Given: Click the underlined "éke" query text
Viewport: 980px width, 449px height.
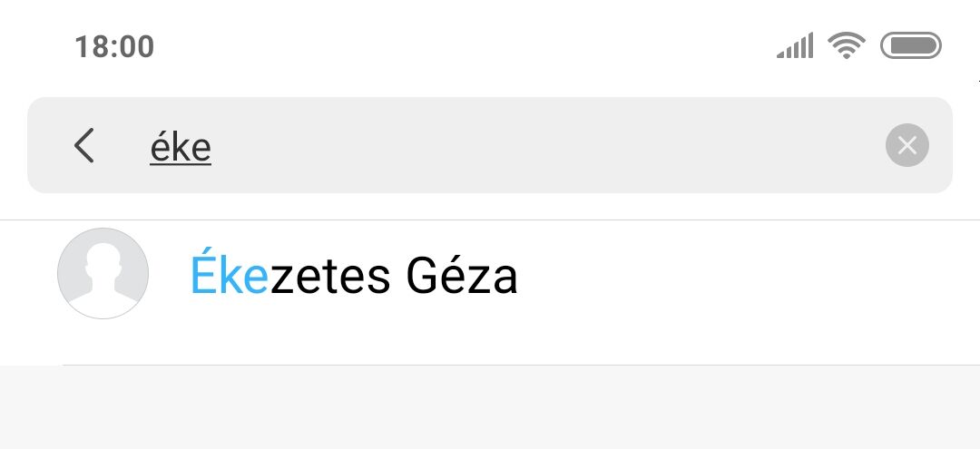Looking at the screenshot, I should click(x=181, y=148).
